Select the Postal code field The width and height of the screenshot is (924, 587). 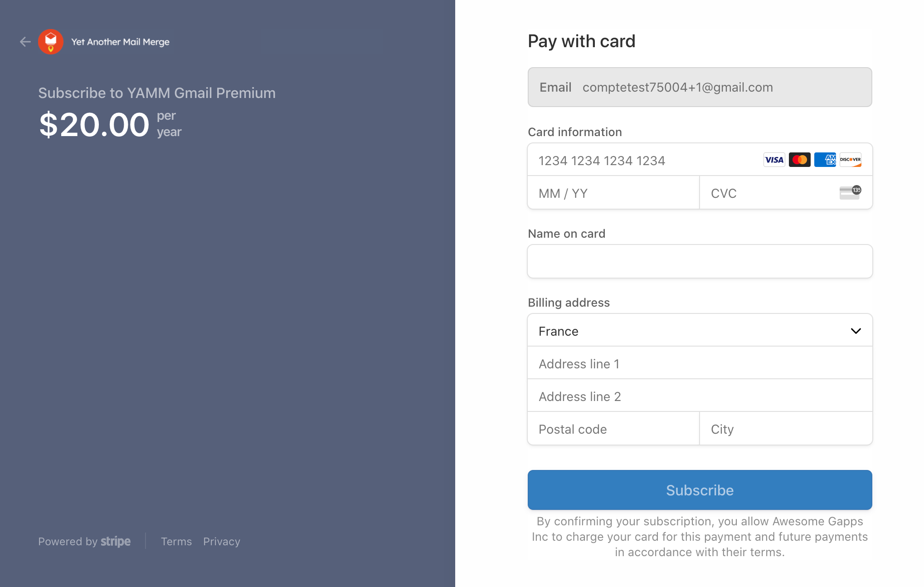point(613,429)
